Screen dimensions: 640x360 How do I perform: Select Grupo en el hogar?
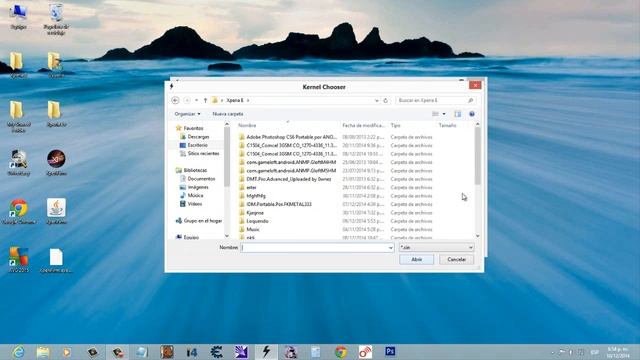point(202,221)
